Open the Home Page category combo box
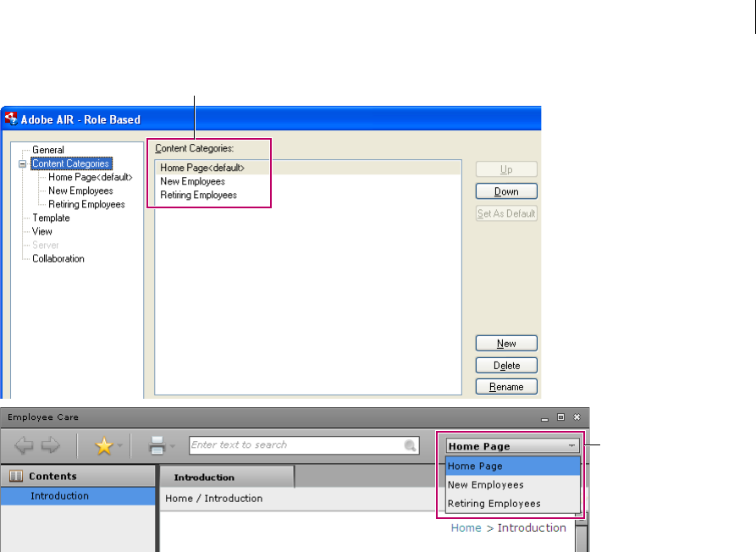756x552 pixels. (512, 446)
